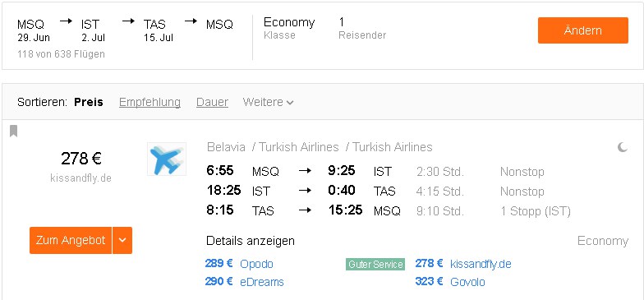Open Opodo offer for 289 €
The width and height of the screenshot is (644, 300).
coord(239,264)
